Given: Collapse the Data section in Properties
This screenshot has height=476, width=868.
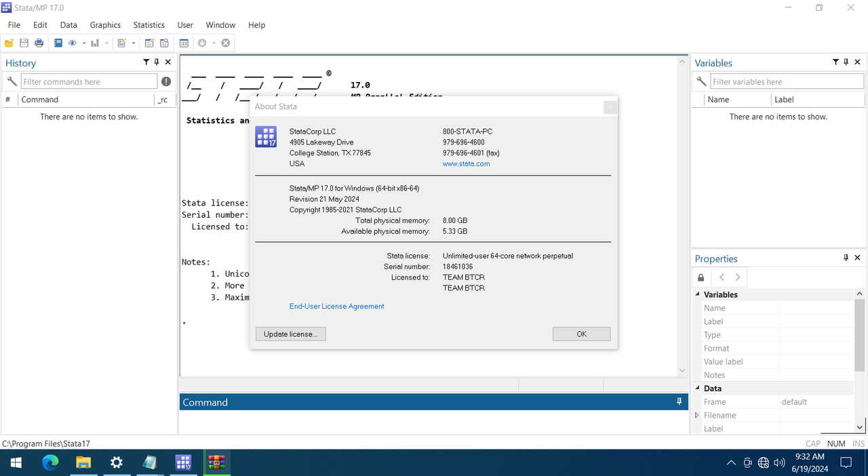Looking at the screenshot, I should (x=698, y=389).
